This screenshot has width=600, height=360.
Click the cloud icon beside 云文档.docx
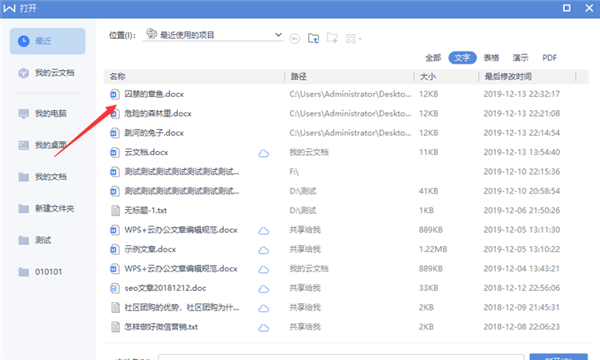[x=263, y=153]
